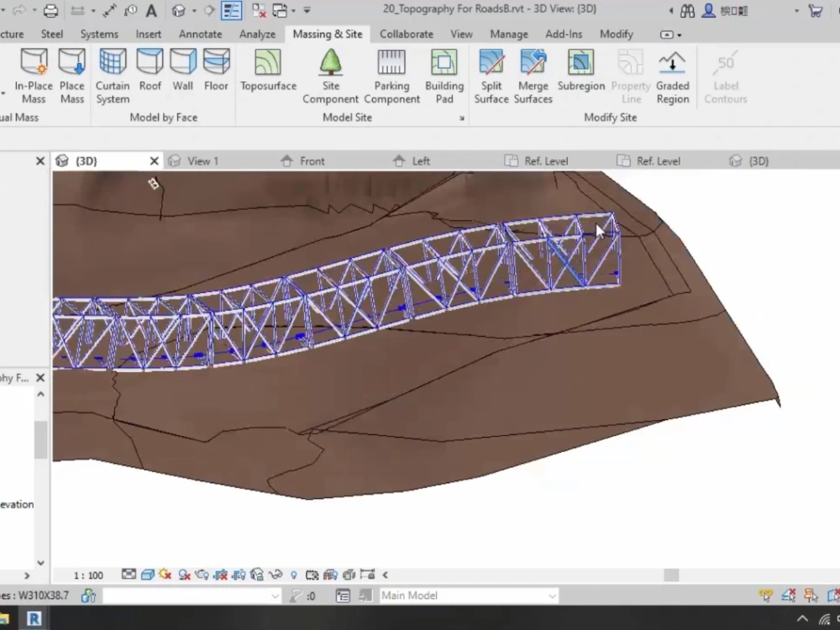Click the View 1 tab label
Screen dimensions: 840x630
click(202, 160)
